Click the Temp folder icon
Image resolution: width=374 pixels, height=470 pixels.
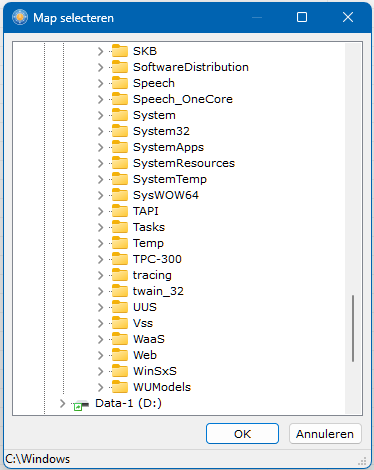120,243
